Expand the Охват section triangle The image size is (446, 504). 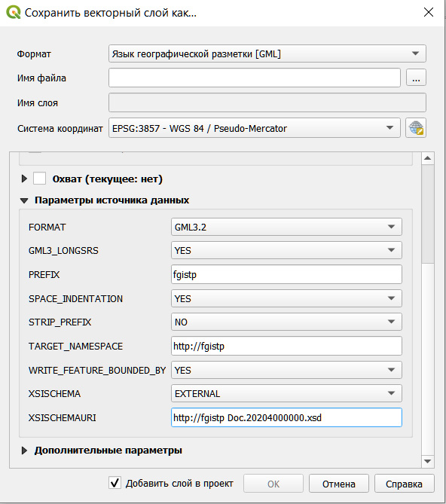click(24, 179)
